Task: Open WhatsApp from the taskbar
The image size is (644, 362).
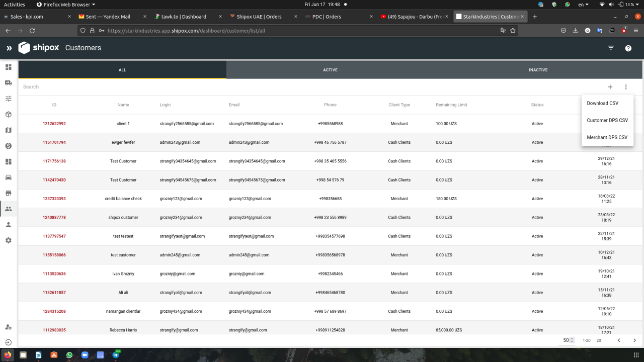Action: [x=69, y=355]
